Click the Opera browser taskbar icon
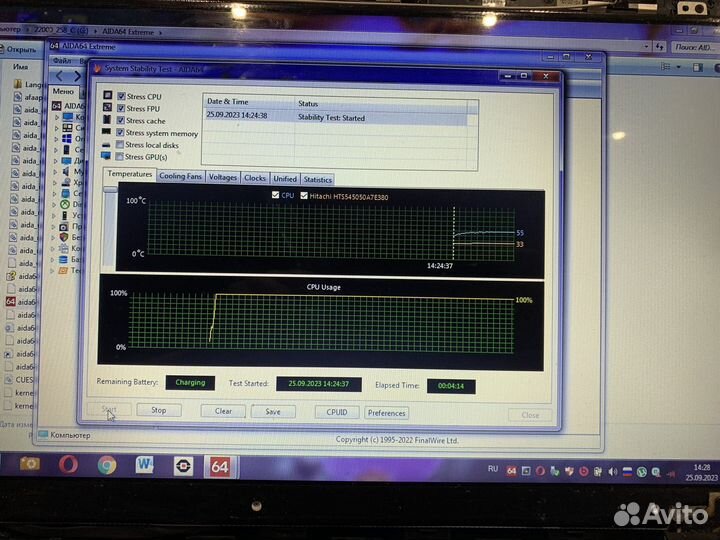The width and height of the screenshot is (720, 540). click(68, 465)
